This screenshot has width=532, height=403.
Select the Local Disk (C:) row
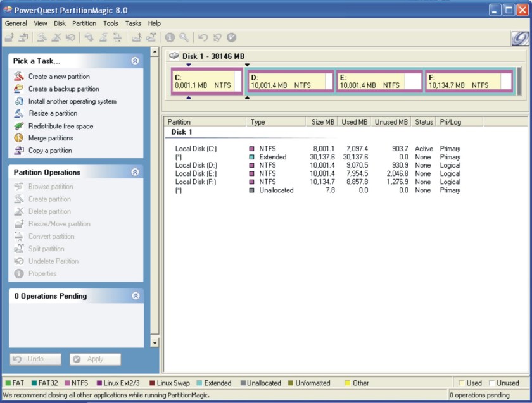(317, 149)
